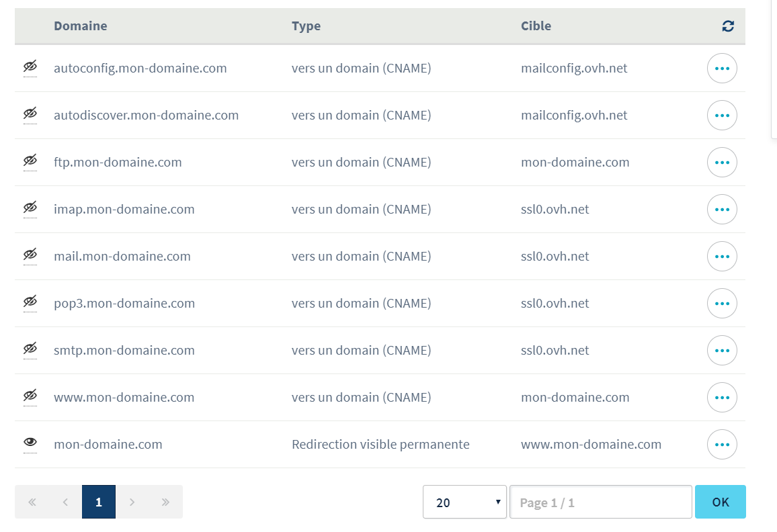Toggle visibility icon for mail.mon-domaine.com

(30, 255)
